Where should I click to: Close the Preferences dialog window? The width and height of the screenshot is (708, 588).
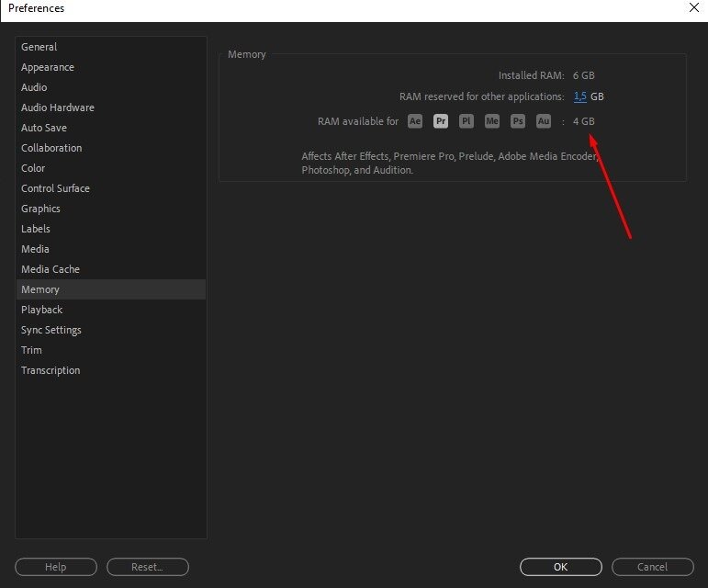click(x=694, y=7)
